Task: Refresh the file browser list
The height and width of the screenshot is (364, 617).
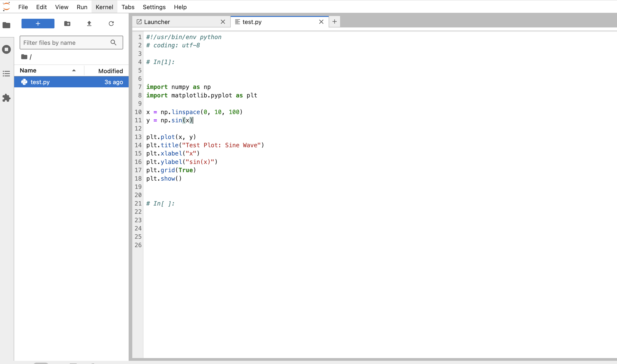Action: pos(111,24)
